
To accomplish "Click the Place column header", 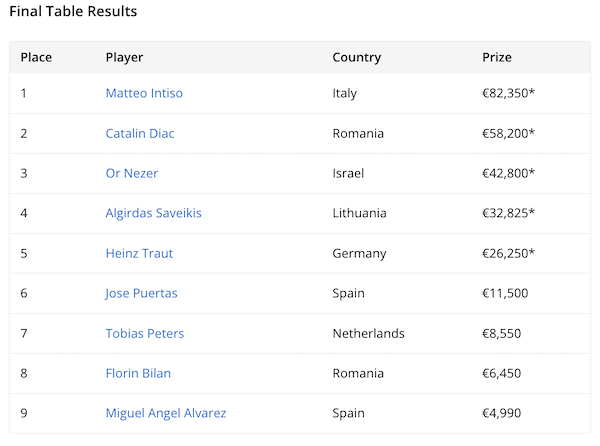I will [36, 57].
